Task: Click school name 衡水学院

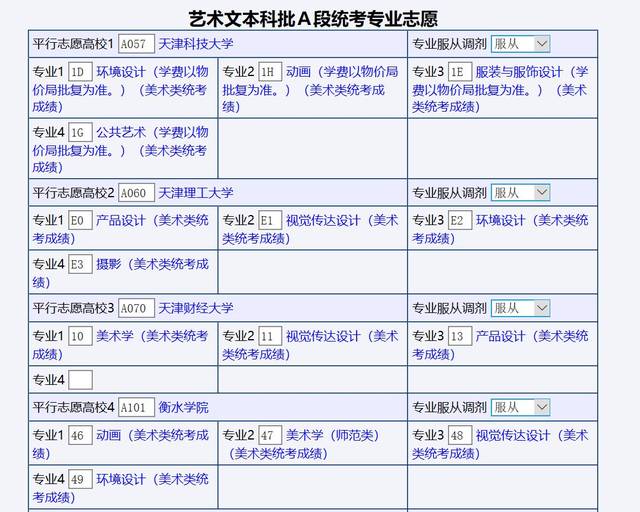Action: pos(183,407)
